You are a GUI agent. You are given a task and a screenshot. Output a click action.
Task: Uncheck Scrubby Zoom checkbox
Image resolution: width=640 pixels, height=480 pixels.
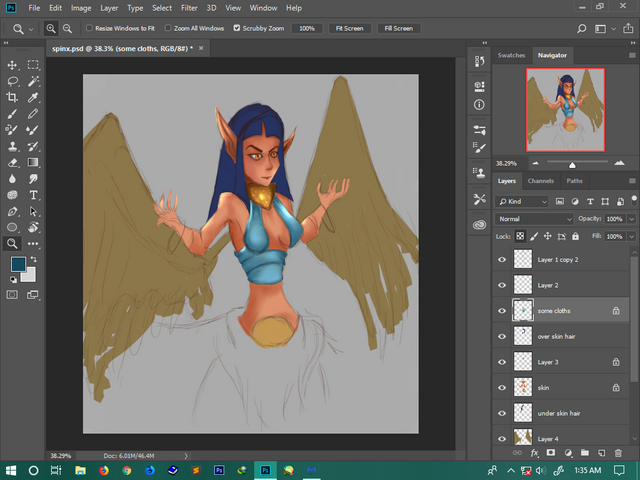pos(236,28)
